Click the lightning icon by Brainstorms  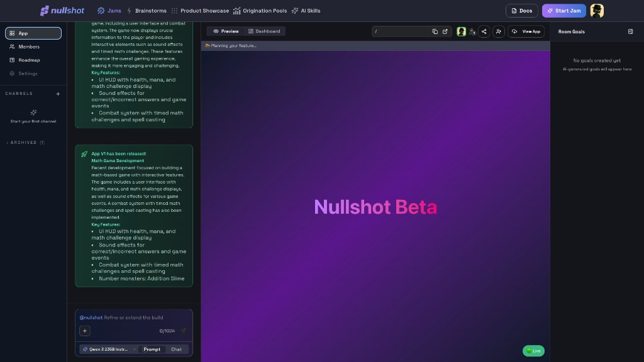point(129,11)
